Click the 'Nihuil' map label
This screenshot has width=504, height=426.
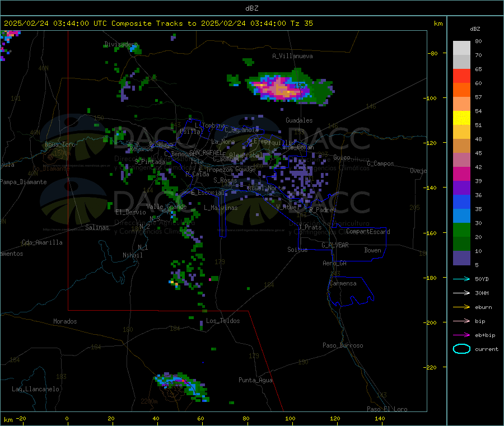coord(132,255)
